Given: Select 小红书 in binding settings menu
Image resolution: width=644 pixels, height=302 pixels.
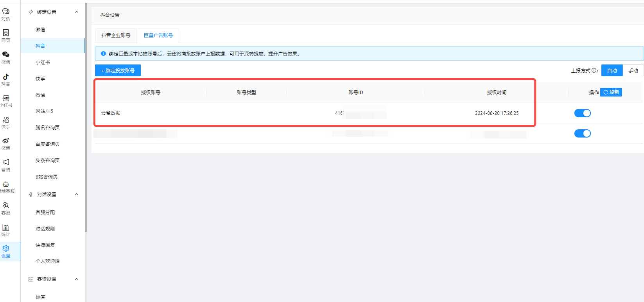Looking at the screenshot, I should pos(43,63).
